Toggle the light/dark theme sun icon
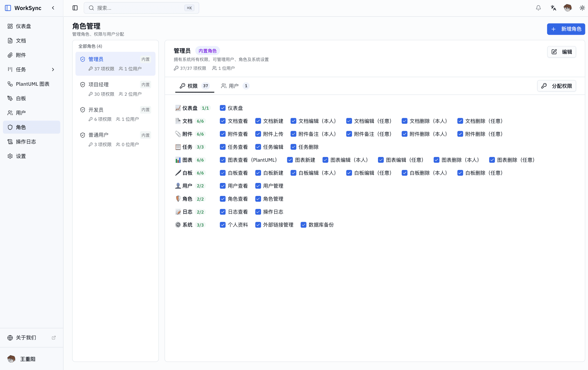588x370 pixels. tap(582, 8)
